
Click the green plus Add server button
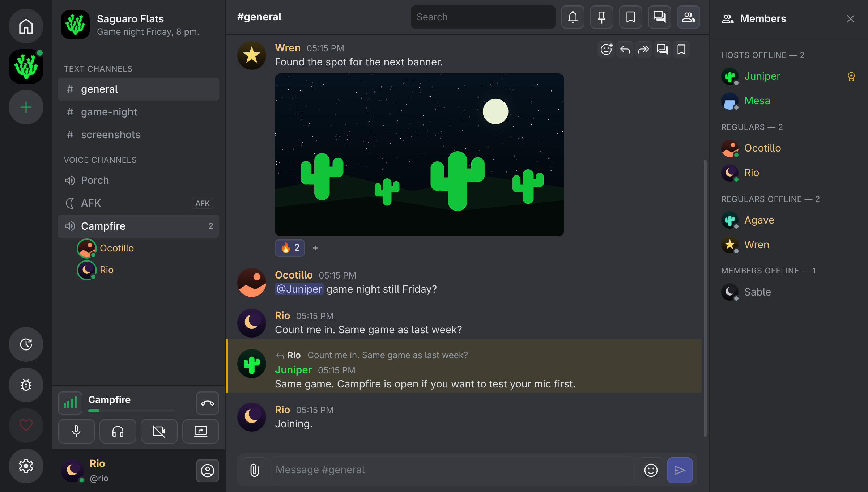(26, 107)
